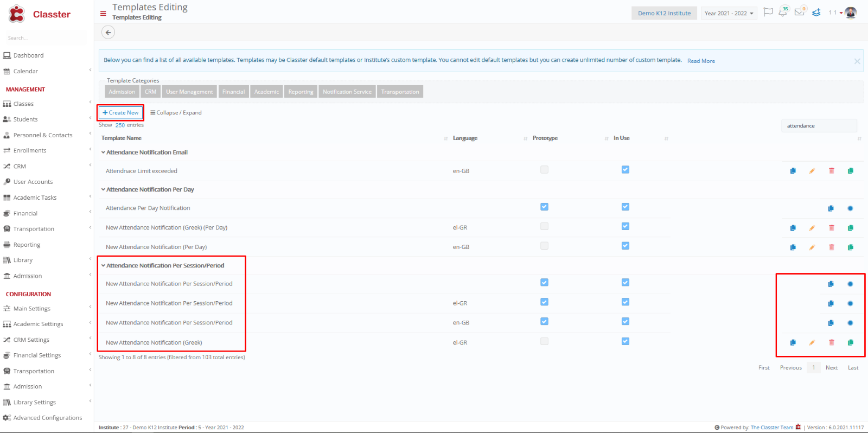This screenshot has width=868, height=433.
Task: Open the notifications bell showing 35
Action: coord(783,11)
